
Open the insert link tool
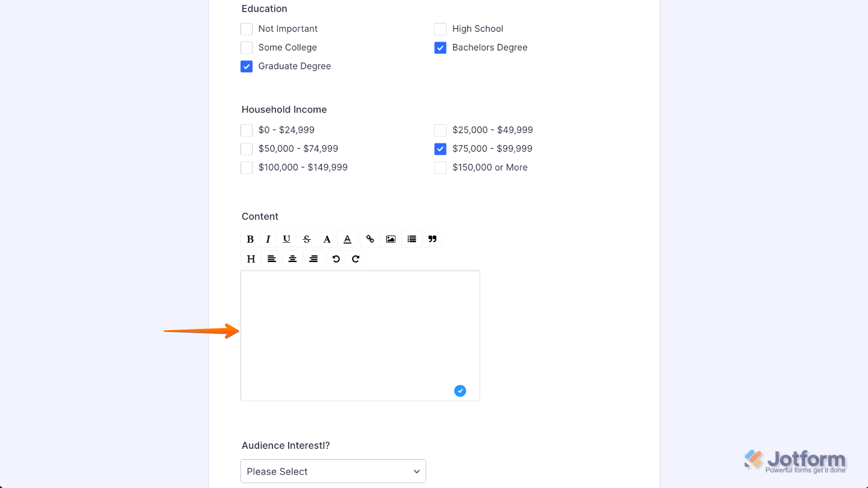click(x=370, y=239)
